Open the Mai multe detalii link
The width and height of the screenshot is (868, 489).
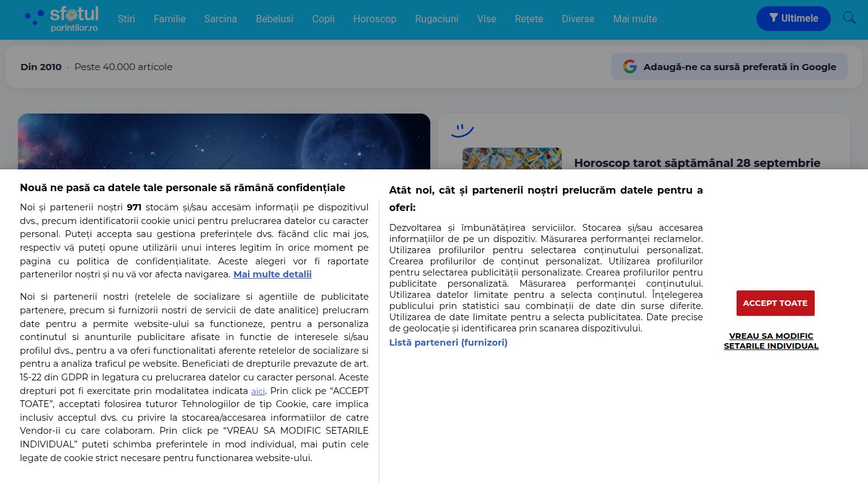pyautogui.click(x=272, y=274)
